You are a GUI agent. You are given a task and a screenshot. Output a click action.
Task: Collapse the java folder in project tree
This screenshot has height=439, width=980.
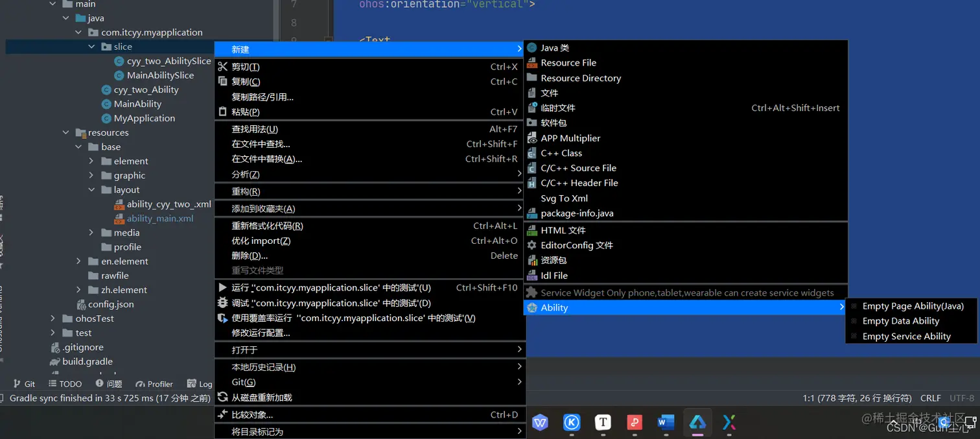coord(66,18)
